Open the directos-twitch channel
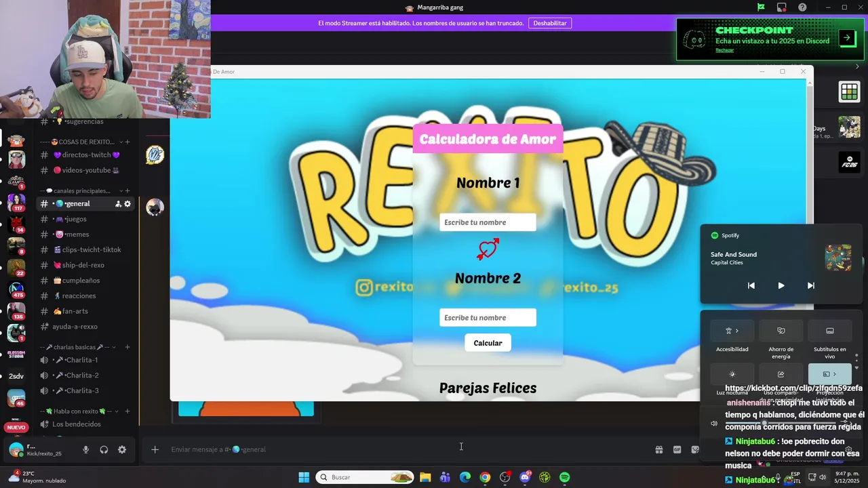The height and width of the screenshot is (488, 868). pyautogui.click(x=86, y=155)
